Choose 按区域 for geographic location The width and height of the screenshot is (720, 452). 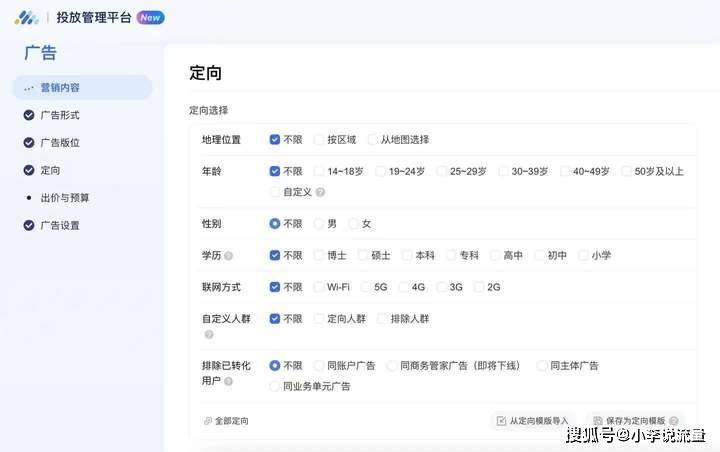(x=319, y=140)
